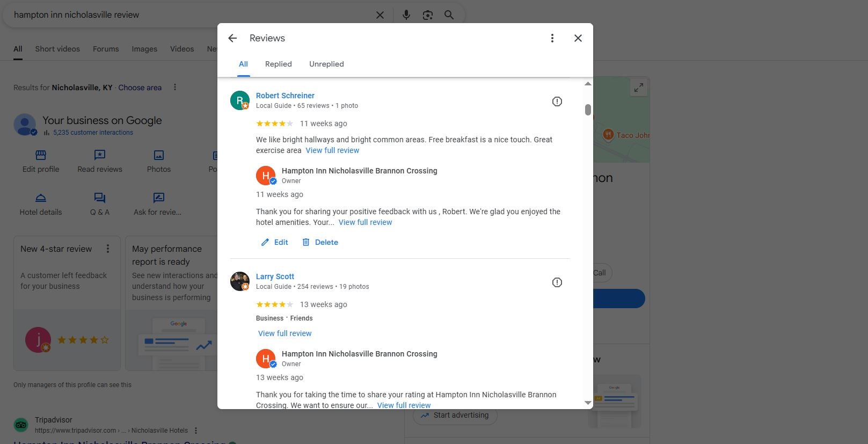Open Larry Scott's profile link
This screenshot has height=444, width=868.
tap(275, 276)
